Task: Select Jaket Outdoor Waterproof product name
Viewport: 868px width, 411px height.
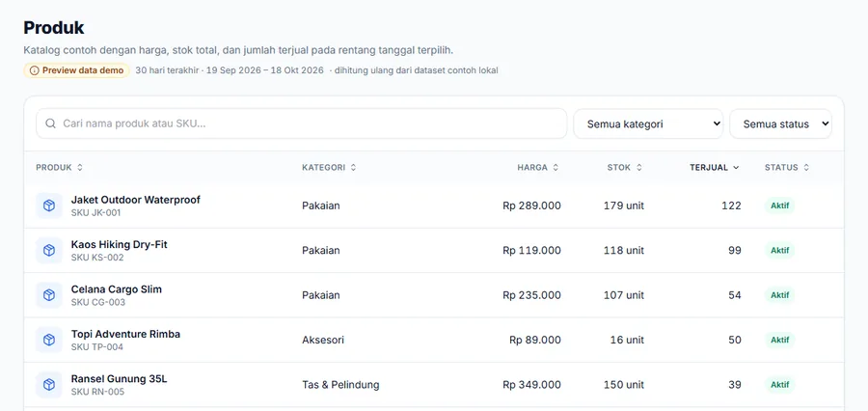Action: [136, 200]
